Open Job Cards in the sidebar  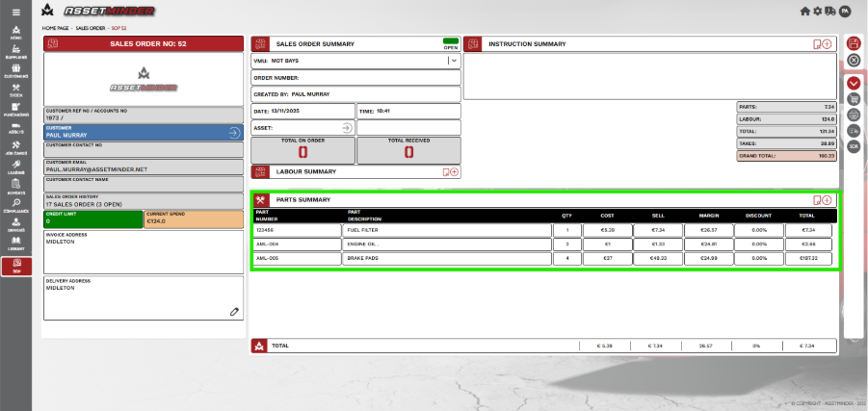pos(16,148)
